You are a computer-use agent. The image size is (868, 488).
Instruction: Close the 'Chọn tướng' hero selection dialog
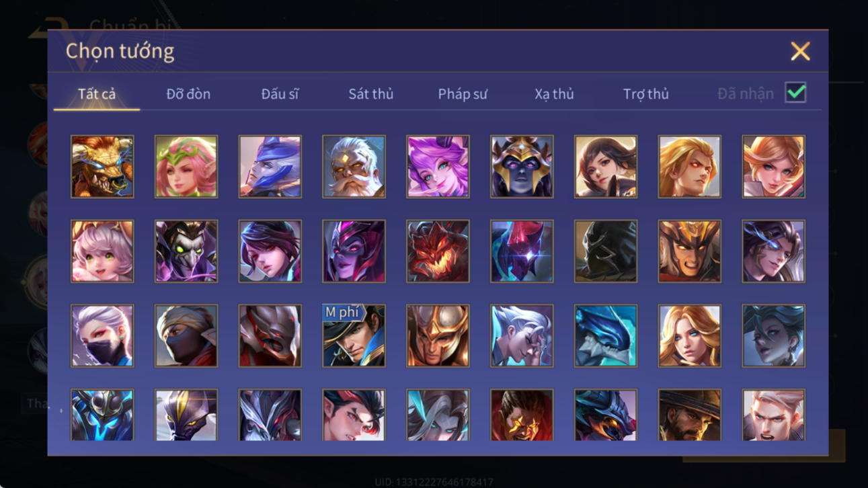pyautogui.click(x=800, y=51)
